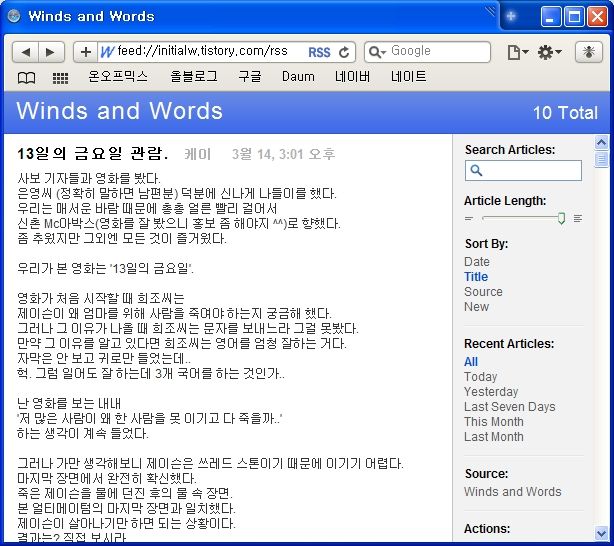Screen dimensions: 614x546
Task: Click the scrollbar up arrow
Action: click(601, 142)
